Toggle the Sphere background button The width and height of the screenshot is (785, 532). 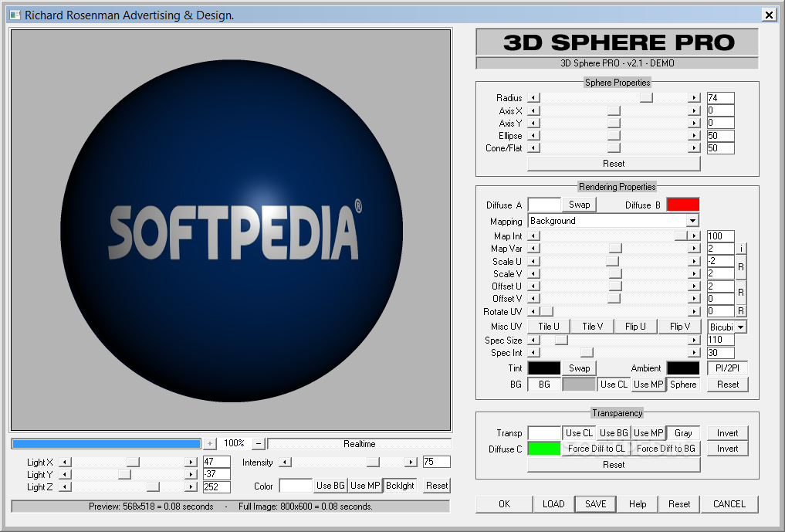point(683,385)
